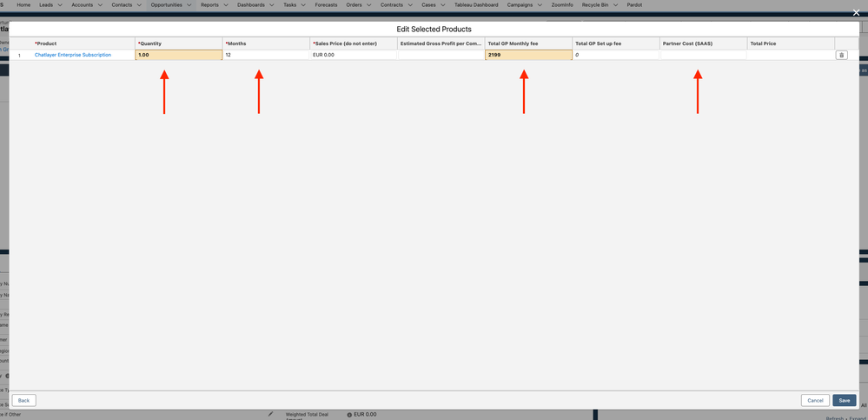Edit the Months field showing 12
Screen dimensions: 868x420
pos(266,55)
